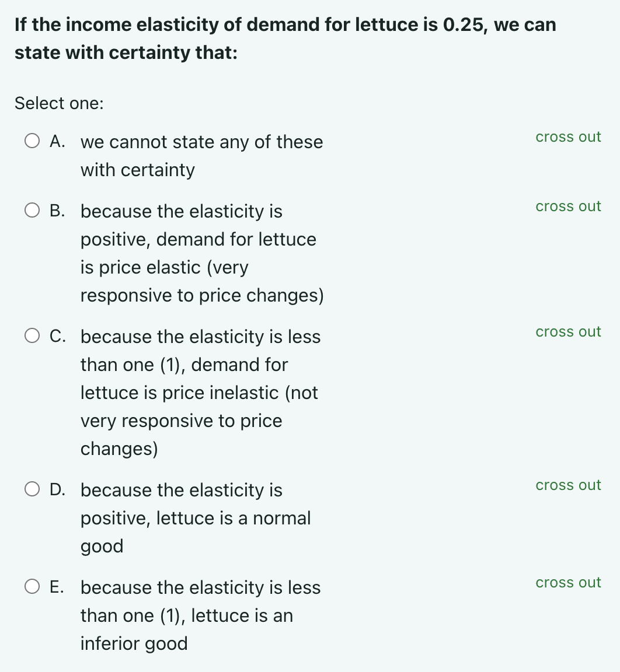620x672 pixels.
Task: Cross out answer choice A
Action: click(x=567, y=136)
